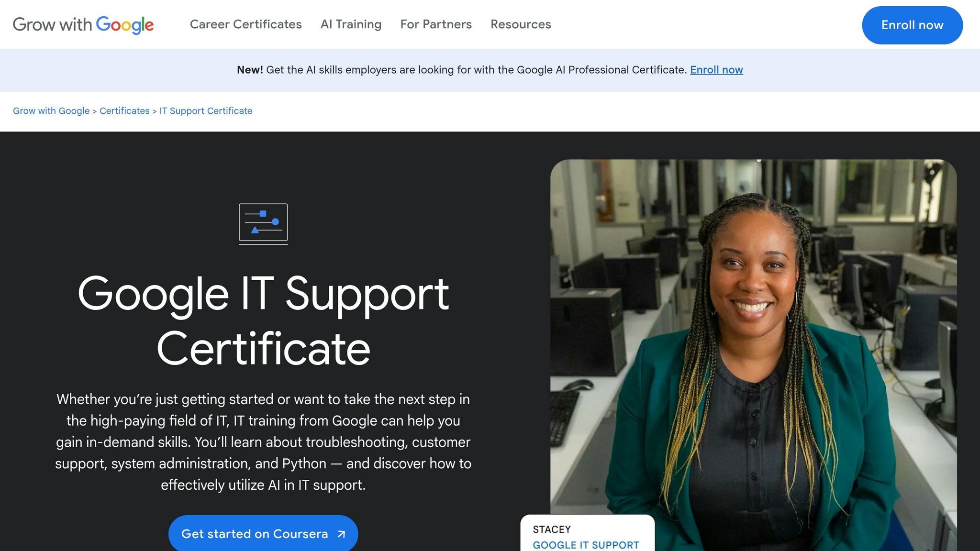Click the IT Support Certificate breadcrumb

[206, 111]
